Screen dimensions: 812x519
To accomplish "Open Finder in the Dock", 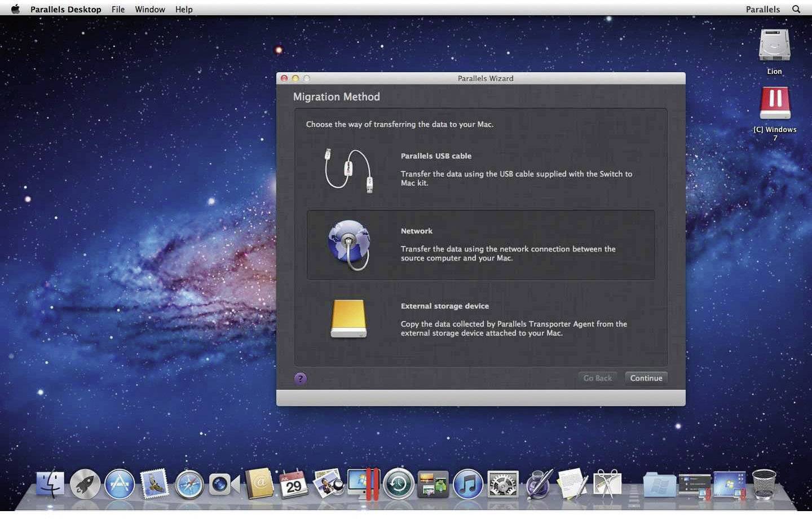I will [50, 484].
